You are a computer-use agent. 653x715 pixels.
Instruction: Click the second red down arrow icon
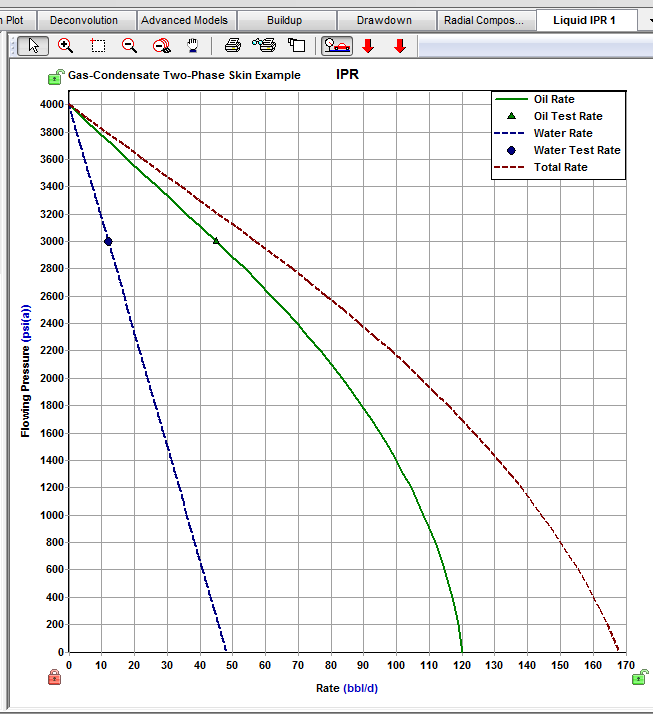point(400,46)
